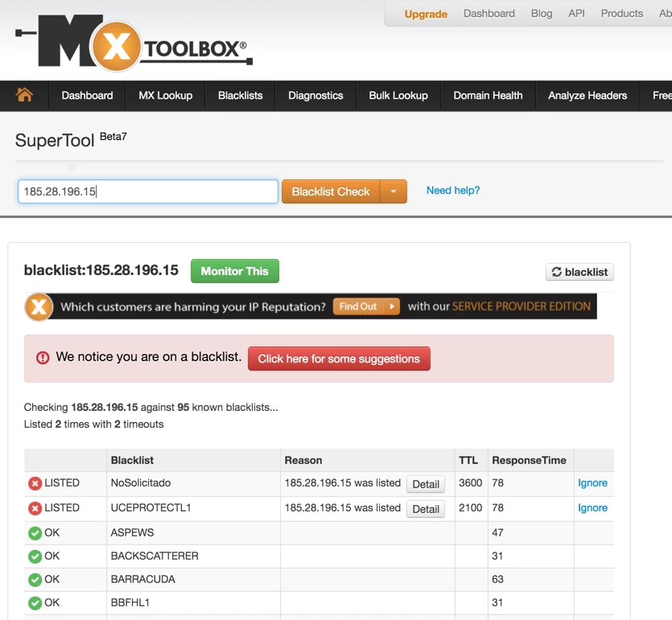Click the TTL value 2100
Image resolution: width=672 pixels, height=620 pixels.
[470, 507]
